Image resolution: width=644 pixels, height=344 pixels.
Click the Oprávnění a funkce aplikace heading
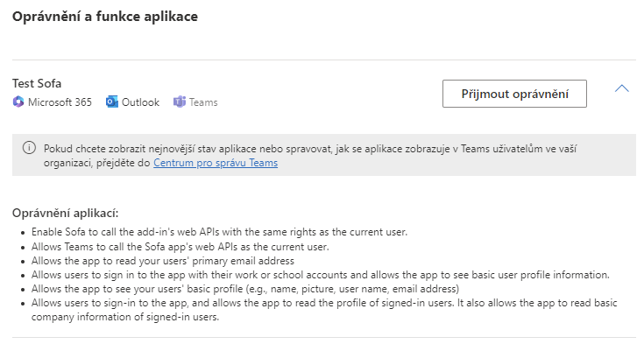(105, 17)
